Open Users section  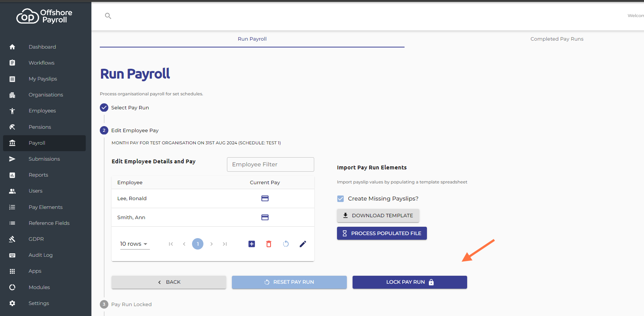click(44, 191)
